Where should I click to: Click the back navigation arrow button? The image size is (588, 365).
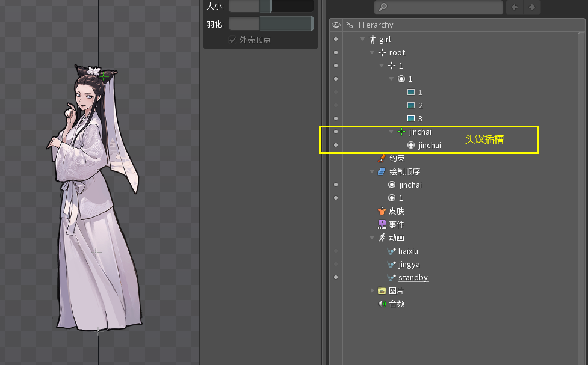pyautogui.click(x=515, y=7)
